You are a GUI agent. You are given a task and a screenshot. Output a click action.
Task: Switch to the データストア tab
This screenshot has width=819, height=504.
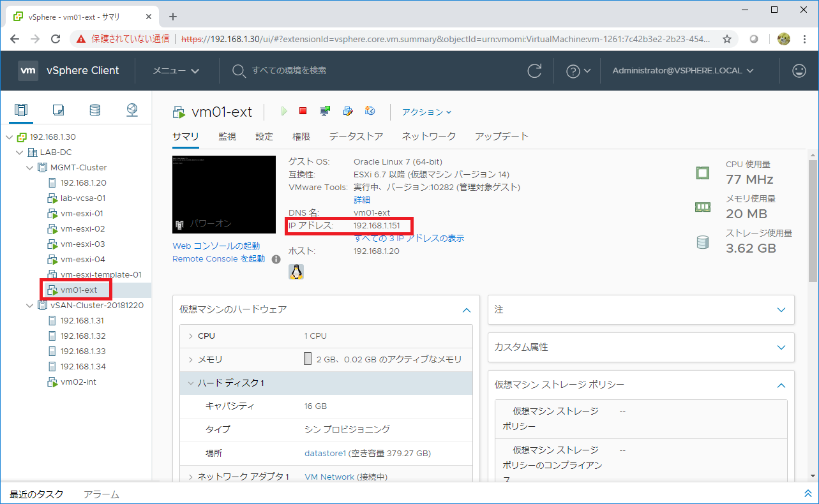click(x=356, y=137)
